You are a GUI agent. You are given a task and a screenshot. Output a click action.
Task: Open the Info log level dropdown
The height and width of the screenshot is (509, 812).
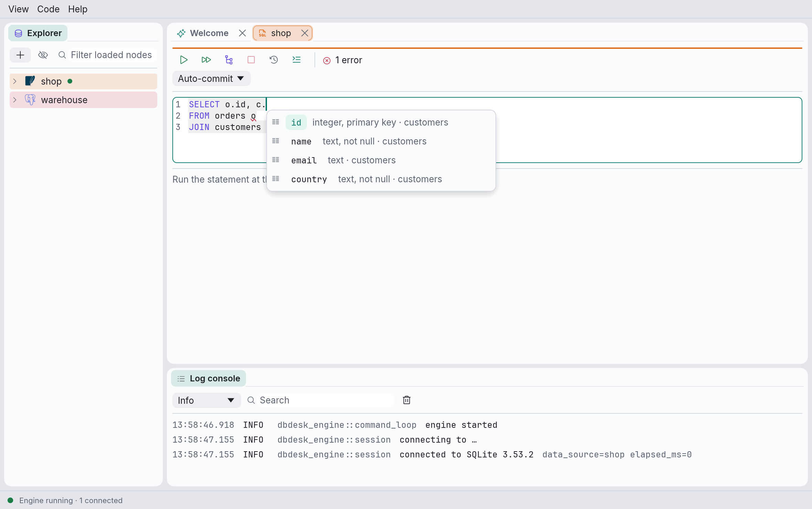click(206, 400)
